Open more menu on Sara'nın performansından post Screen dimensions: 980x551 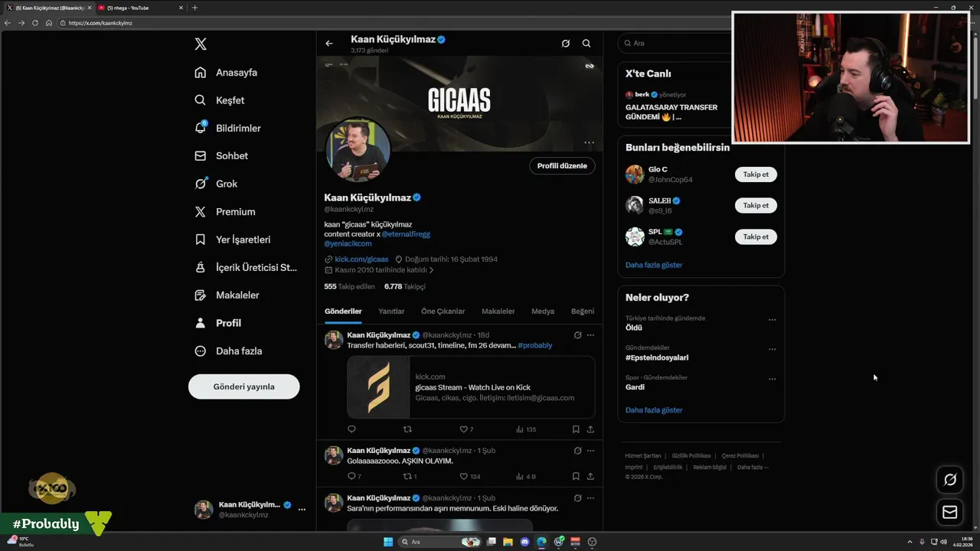(590, 498)
